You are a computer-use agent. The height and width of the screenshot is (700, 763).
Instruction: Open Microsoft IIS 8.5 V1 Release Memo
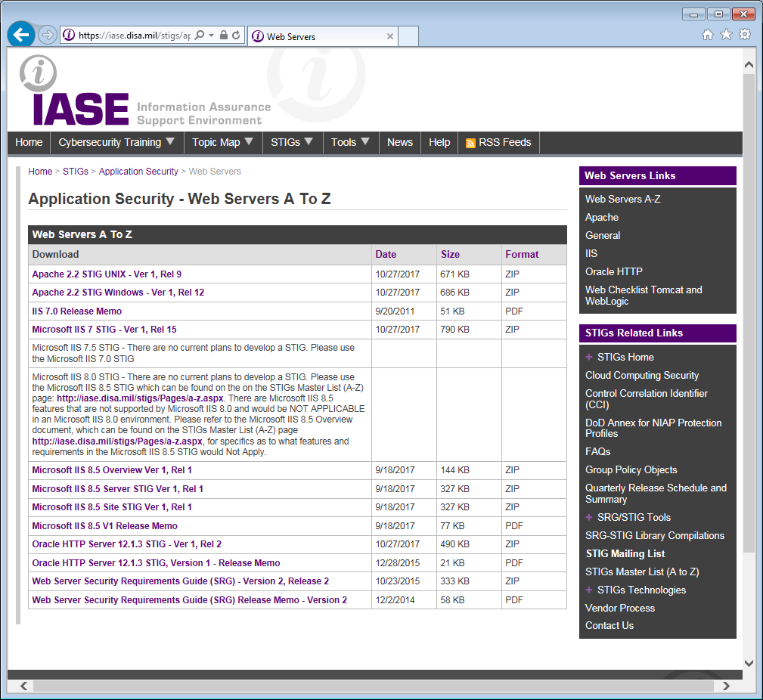pyautogui.click(x=104, y=526)
